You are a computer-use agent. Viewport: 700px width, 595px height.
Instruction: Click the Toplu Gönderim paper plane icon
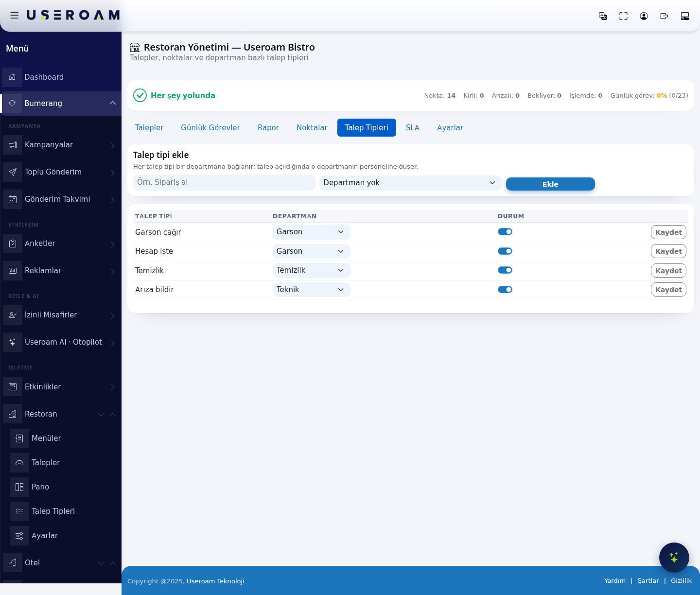point(13,172)
